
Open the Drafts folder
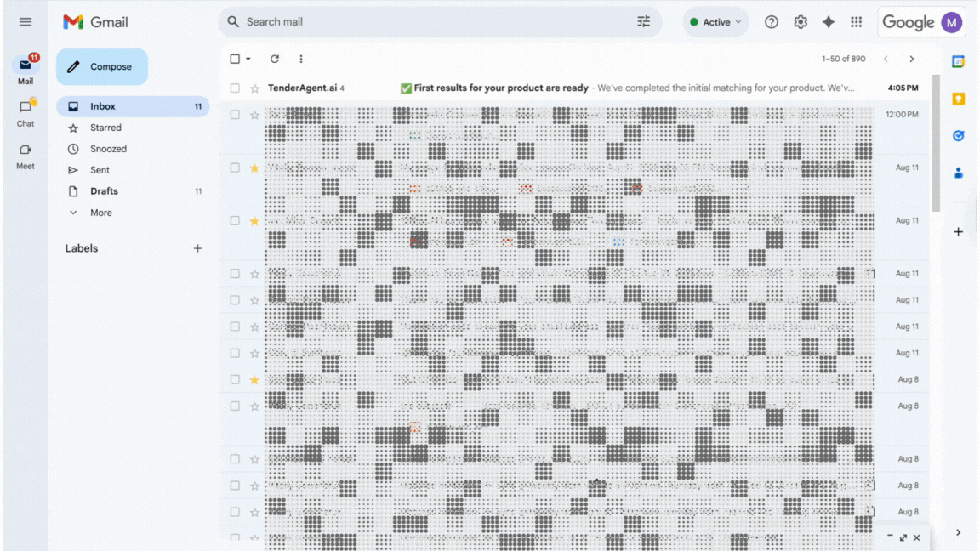[x=104, y=191]
